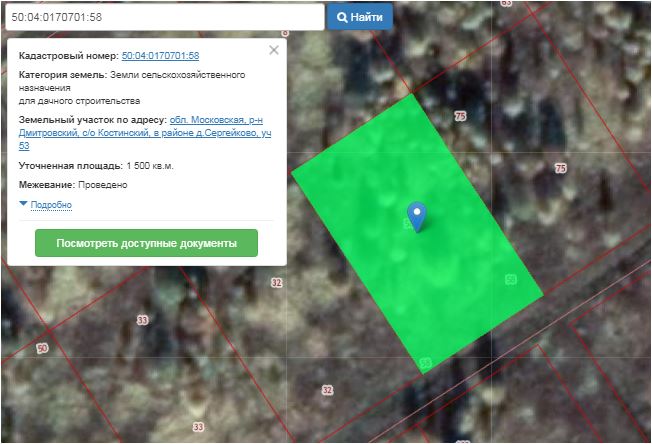This screenshot has height=444, width=652.
Task: Select parcel label 50 on the map
Action: pyautogui.click(x=42, y=348)
